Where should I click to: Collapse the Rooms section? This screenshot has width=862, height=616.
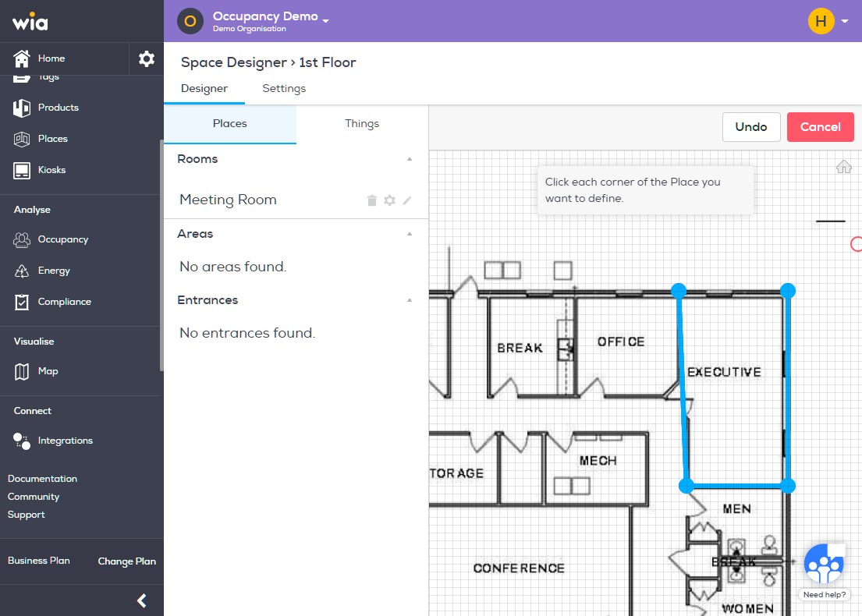point(410,159)
